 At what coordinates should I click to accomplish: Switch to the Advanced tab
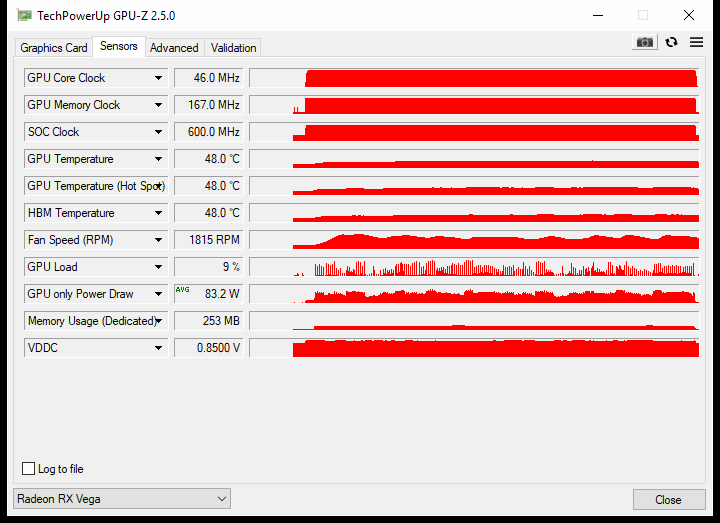(174, 48)
